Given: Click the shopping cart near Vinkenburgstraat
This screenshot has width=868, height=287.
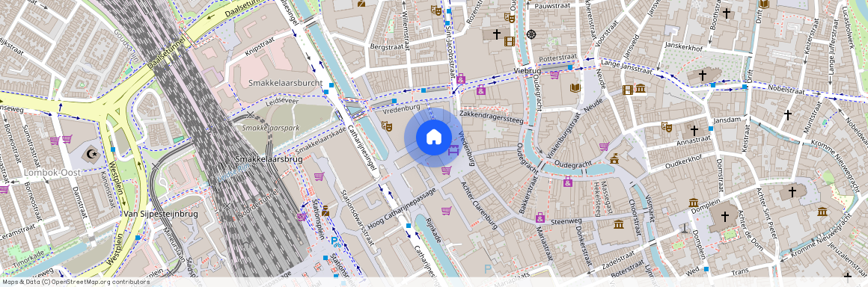Looking at the screenshot, I should point(604,146).
